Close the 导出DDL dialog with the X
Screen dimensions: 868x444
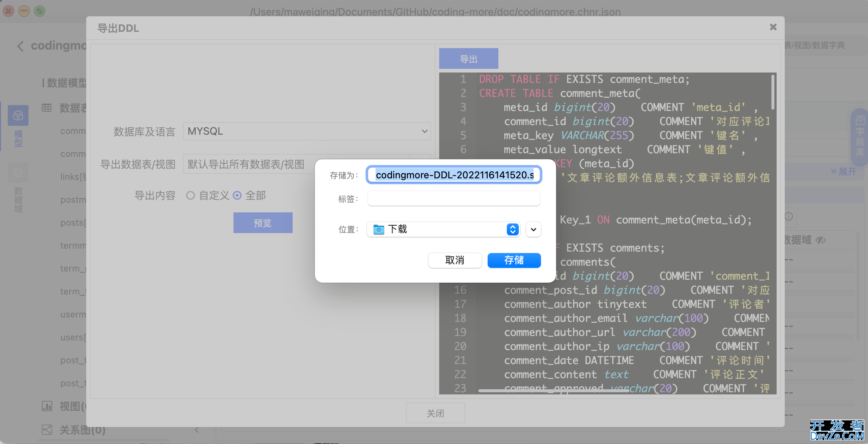tap(773, 27)
